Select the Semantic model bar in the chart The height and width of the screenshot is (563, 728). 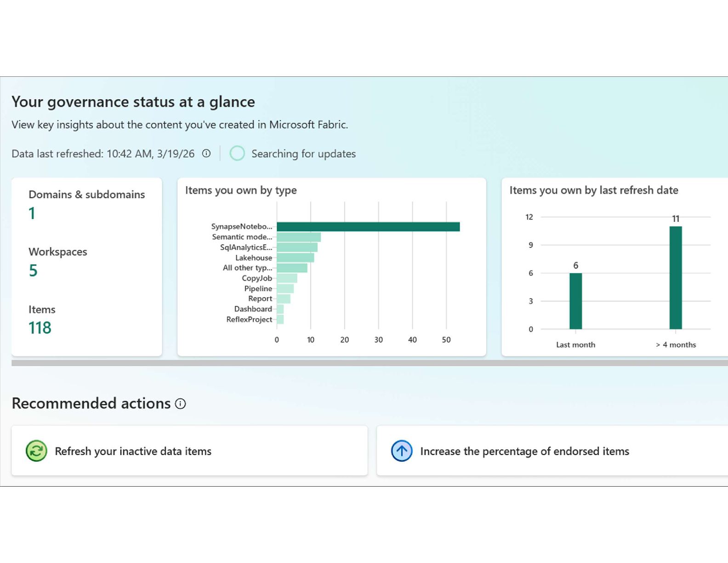pos(299,237)
